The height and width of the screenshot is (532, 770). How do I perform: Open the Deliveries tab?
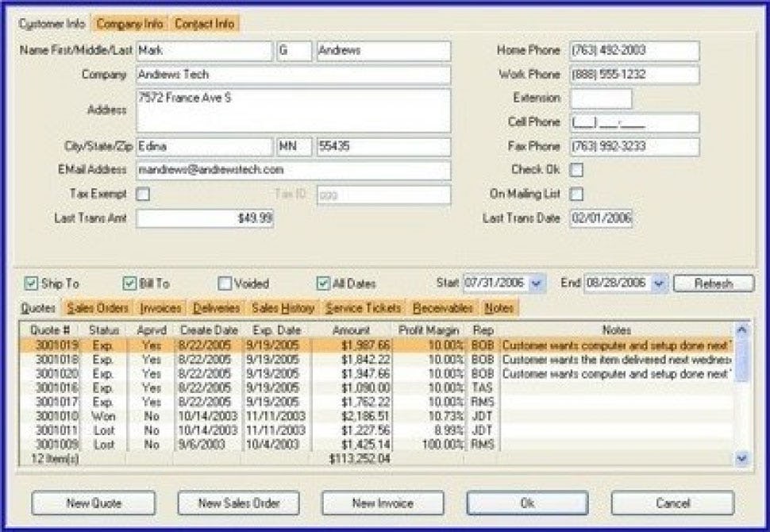(217, 308)
